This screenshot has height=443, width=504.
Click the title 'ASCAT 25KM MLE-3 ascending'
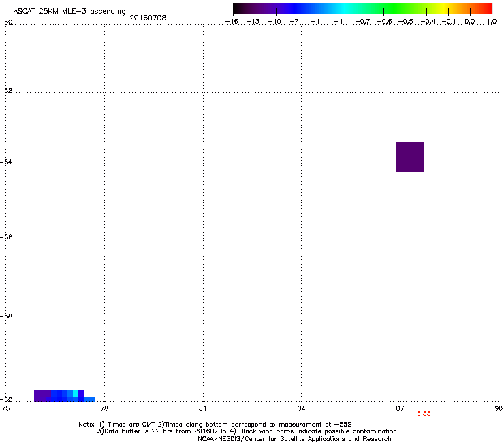69,12
